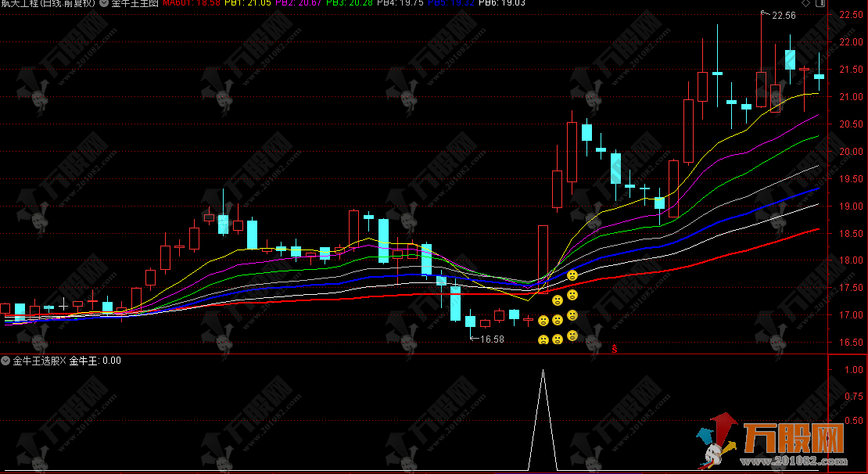Click the diamond icon at top right
This screenshot has width=868, height=474.
point(806,4)
